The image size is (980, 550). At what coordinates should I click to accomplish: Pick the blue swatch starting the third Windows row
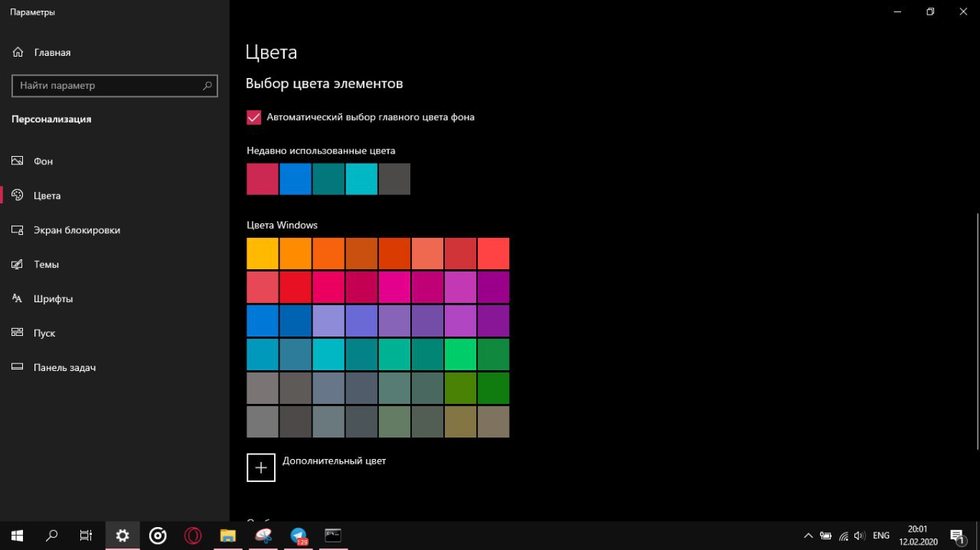pyautogui.click(x=263, y=321)
